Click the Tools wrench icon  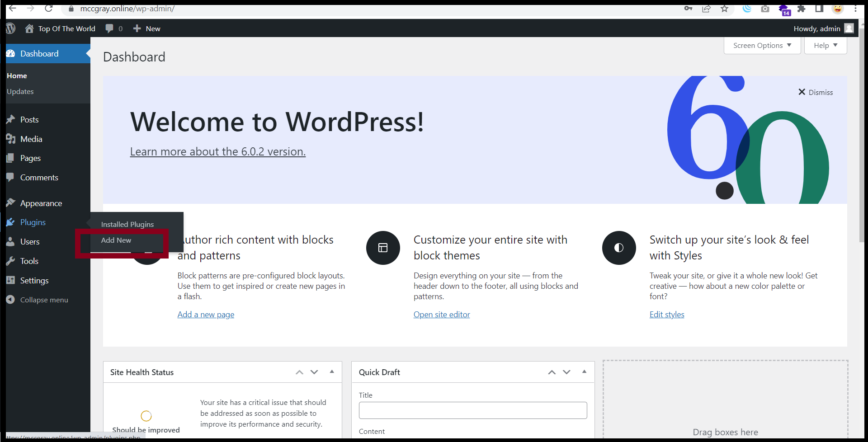click(x=10, y=261)
